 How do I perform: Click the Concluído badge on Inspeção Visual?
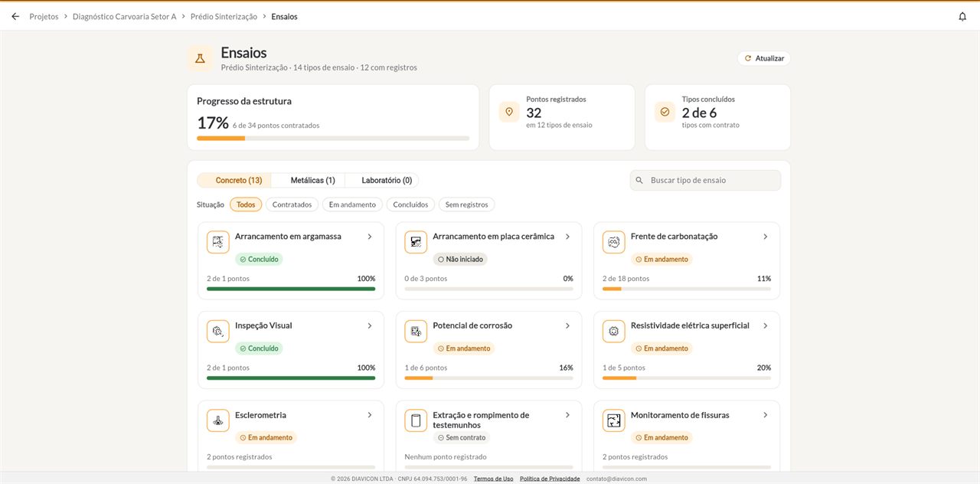(x=259, y=348)
